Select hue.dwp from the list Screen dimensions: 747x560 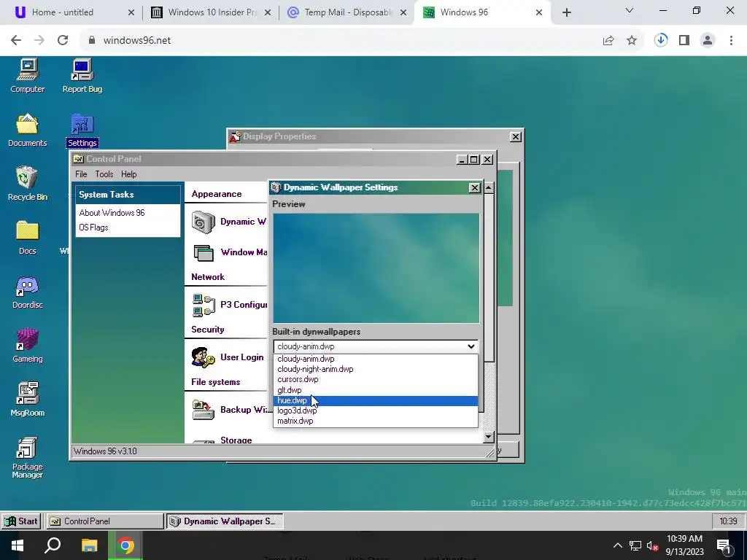[376, 400]
